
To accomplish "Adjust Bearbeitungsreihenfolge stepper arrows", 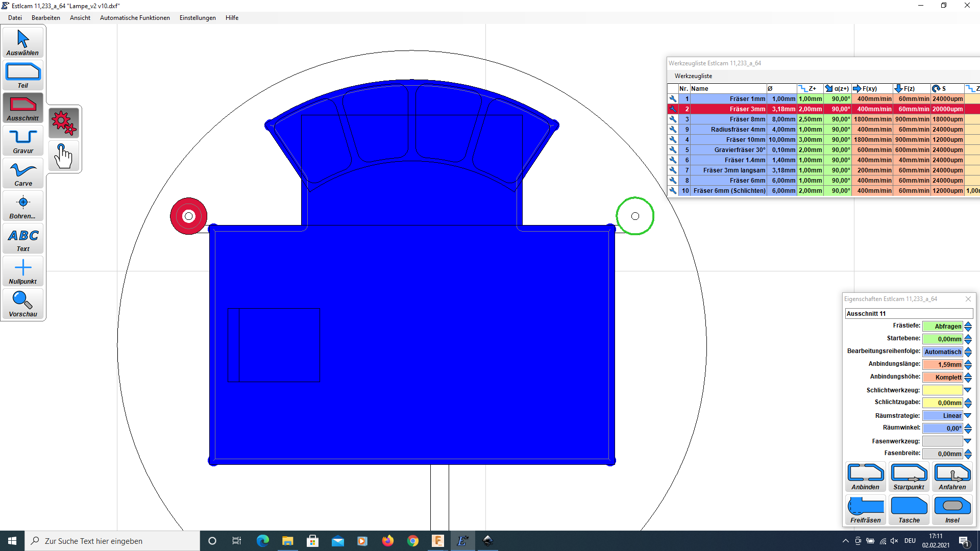I will 968,352.
